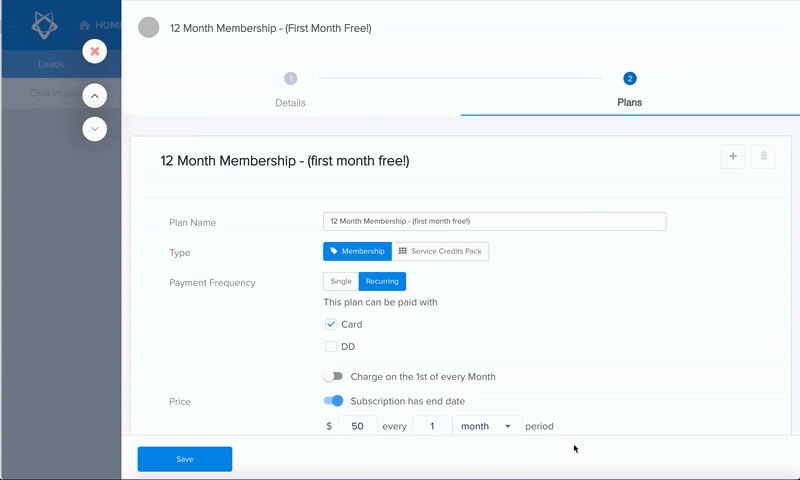Click the plus icon to add plan
The height and width of the screenshot is (480, 800).
point(733,156)
